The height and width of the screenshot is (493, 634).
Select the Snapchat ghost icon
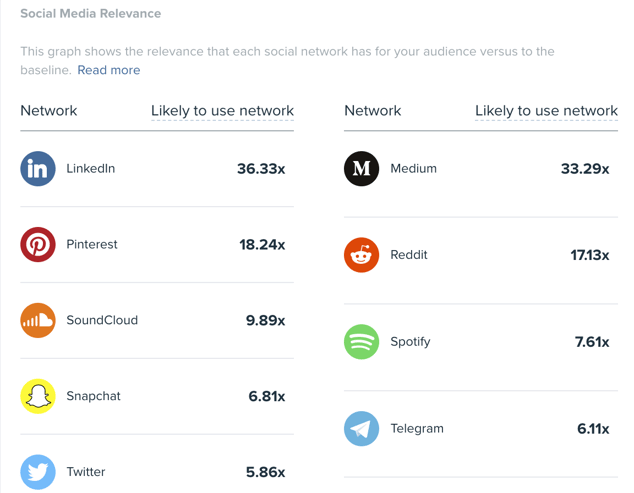38,396
